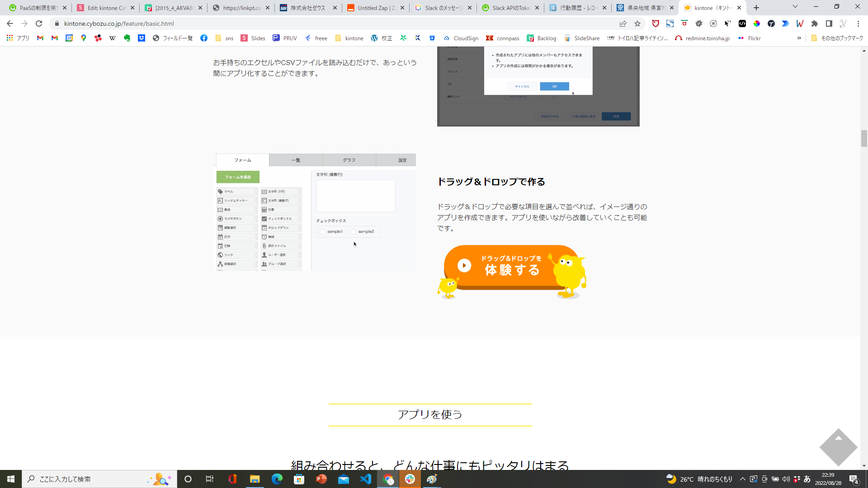Open Slack from the taskbar
This screenshot has height=488, width=868.
point(410,479)
